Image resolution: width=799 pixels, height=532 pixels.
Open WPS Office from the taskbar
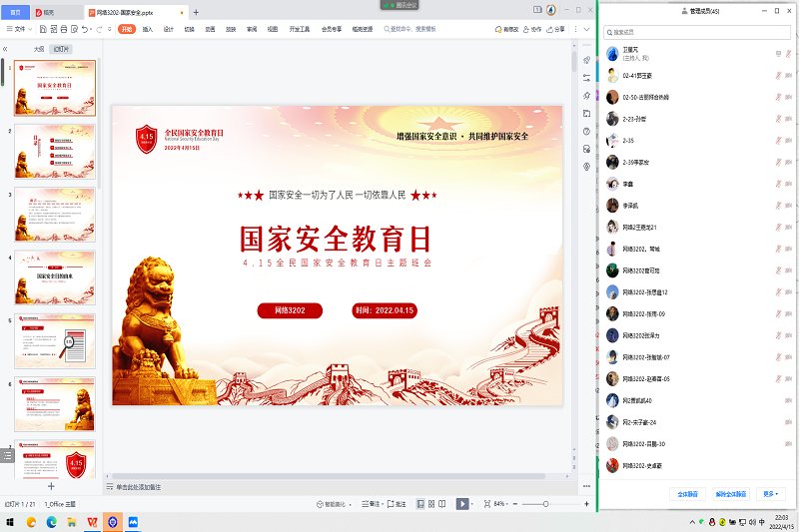(x=92, y=522)
